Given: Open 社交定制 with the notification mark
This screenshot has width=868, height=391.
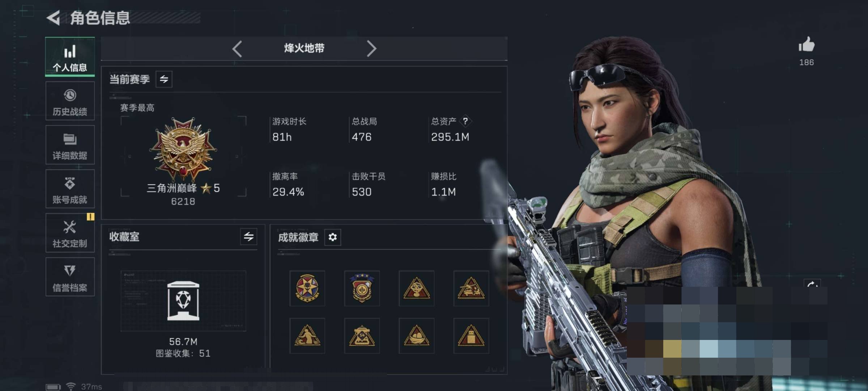Looking at the screenshot, I should point(70,233).
